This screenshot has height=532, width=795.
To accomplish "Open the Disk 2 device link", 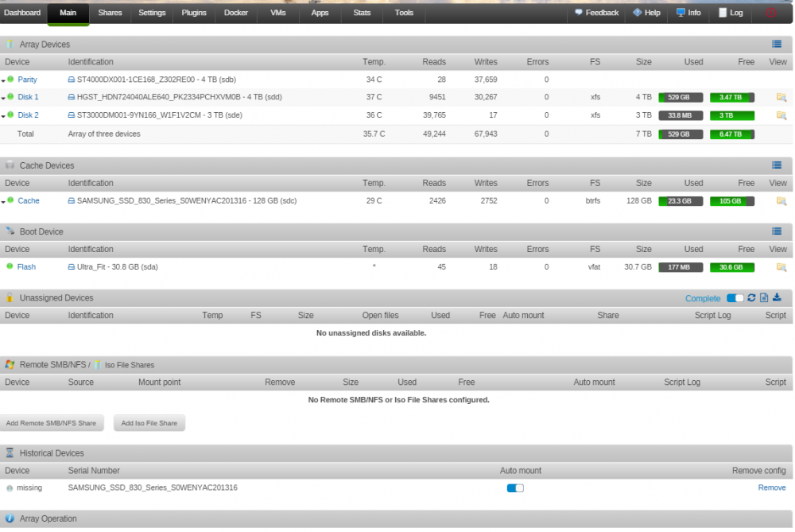I will [28, 115].
